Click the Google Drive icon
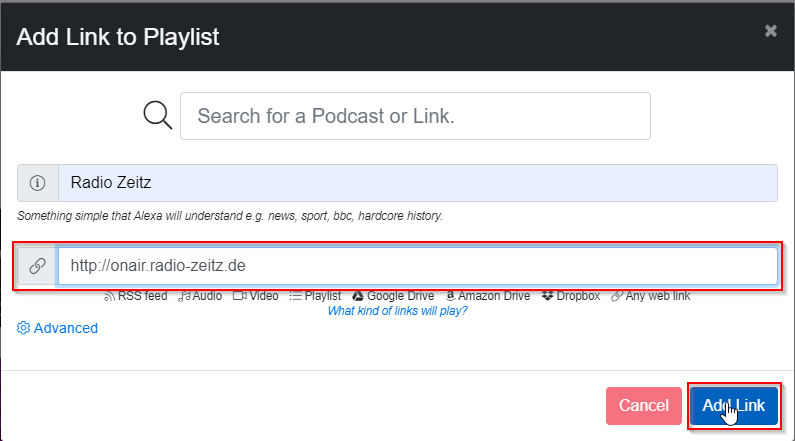Screen dimensions: 795x441 [x=358, y=296]
